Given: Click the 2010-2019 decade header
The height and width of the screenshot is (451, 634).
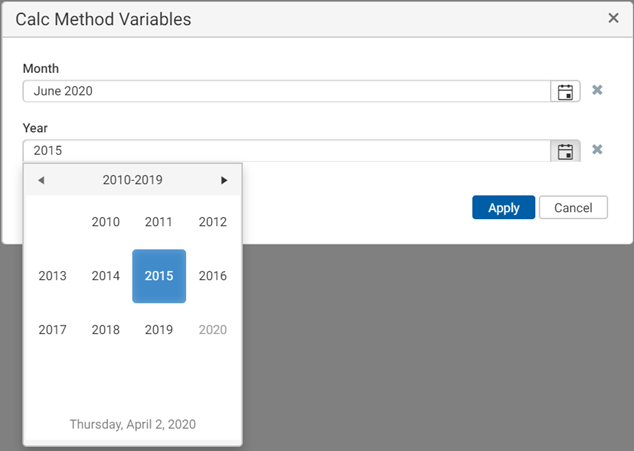Looking at the screenshot, I should tap(132, 180).
